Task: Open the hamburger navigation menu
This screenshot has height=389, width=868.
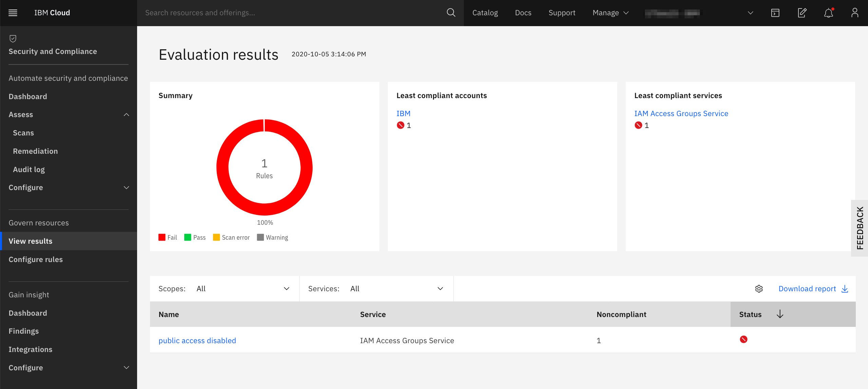Action: click(13, 13)
